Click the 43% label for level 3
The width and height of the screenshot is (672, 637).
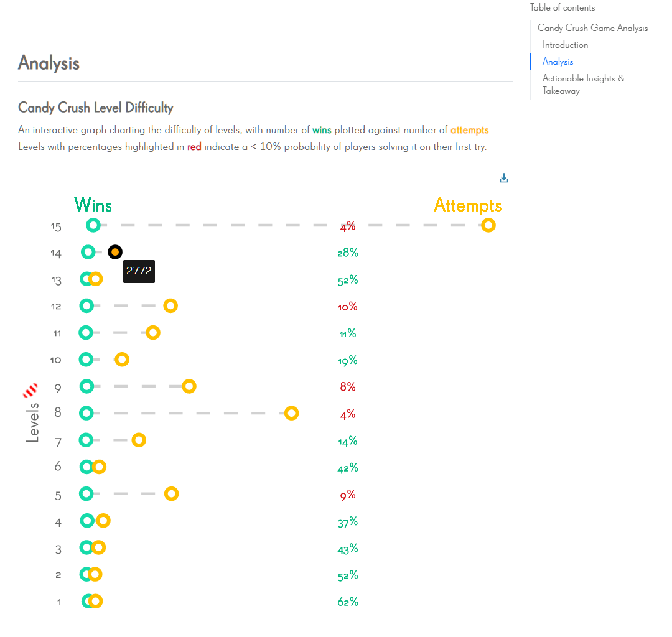point(348,549)
